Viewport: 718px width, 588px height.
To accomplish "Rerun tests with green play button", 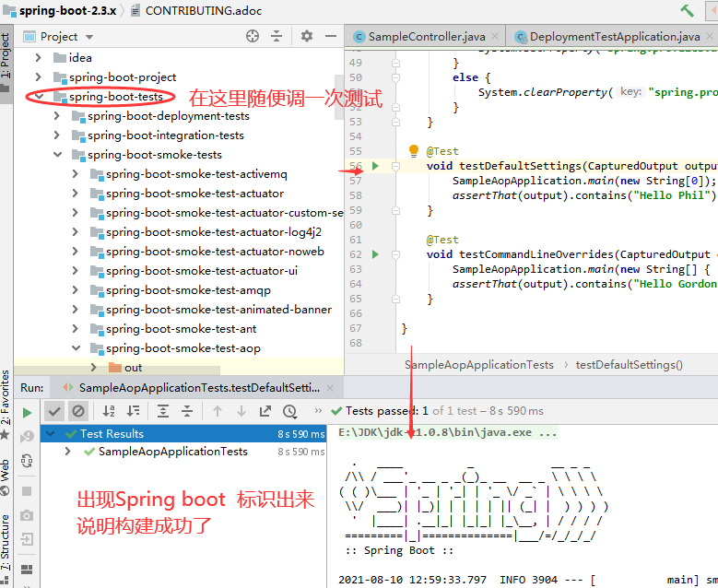I will coord(27,413).
